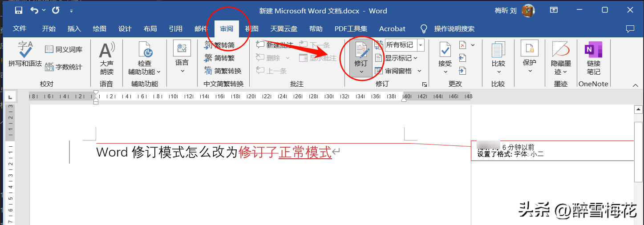The height and width of the screenshot is (225, 644).
Task: Customize the Quick Access Toolbar
Action: (x=72, y=10)
